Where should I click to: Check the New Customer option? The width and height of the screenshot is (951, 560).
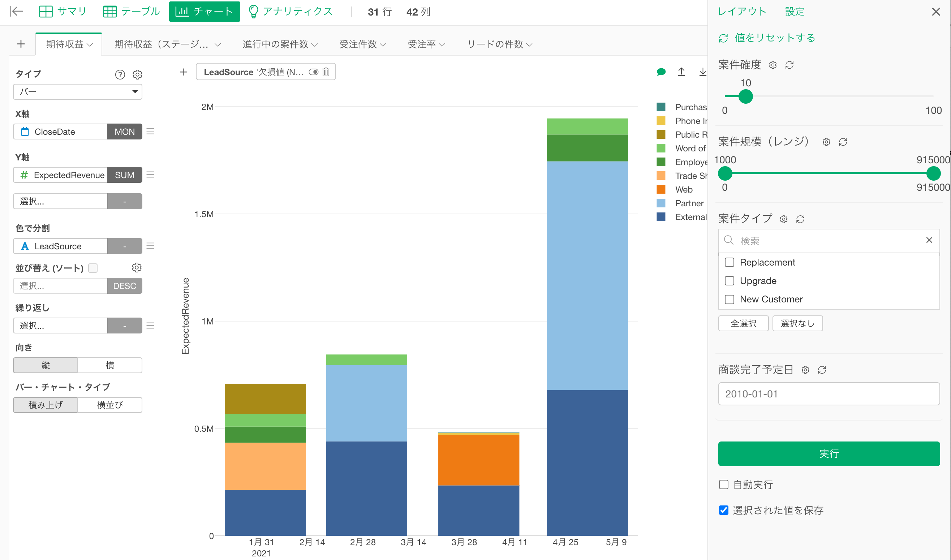[x=730, y=299]
